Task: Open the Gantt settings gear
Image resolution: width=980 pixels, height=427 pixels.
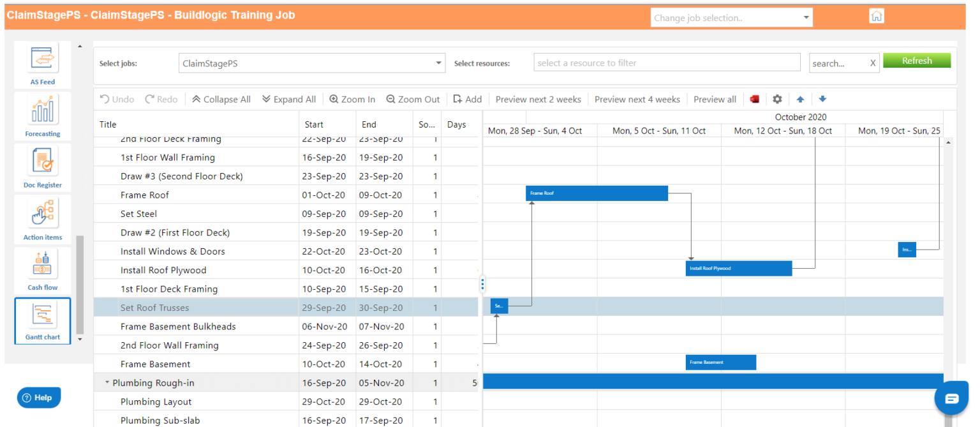Action: (777, 99)
